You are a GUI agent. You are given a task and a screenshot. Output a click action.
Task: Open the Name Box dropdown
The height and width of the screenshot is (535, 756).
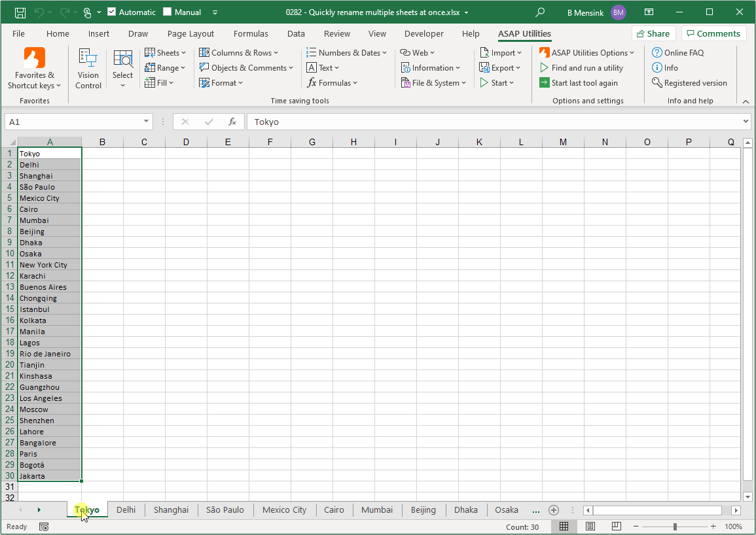147,122
